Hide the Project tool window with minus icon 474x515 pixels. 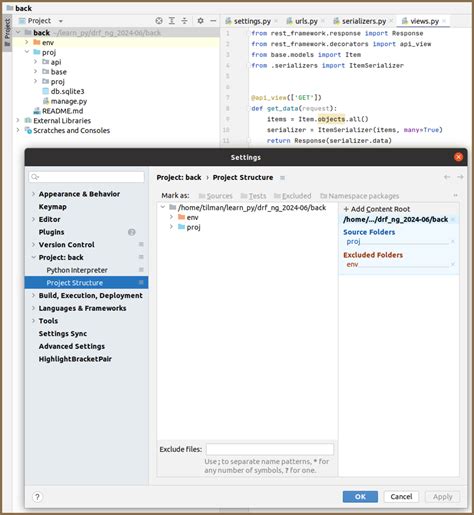click(x=213, y=21)
